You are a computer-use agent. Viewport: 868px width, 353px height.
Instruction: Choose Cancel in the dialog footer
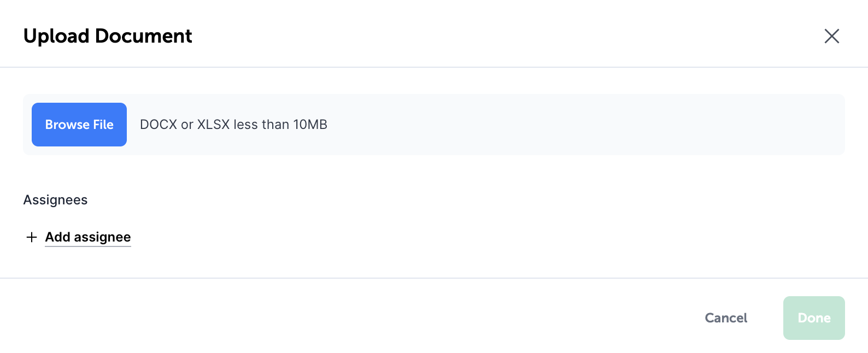726,318
